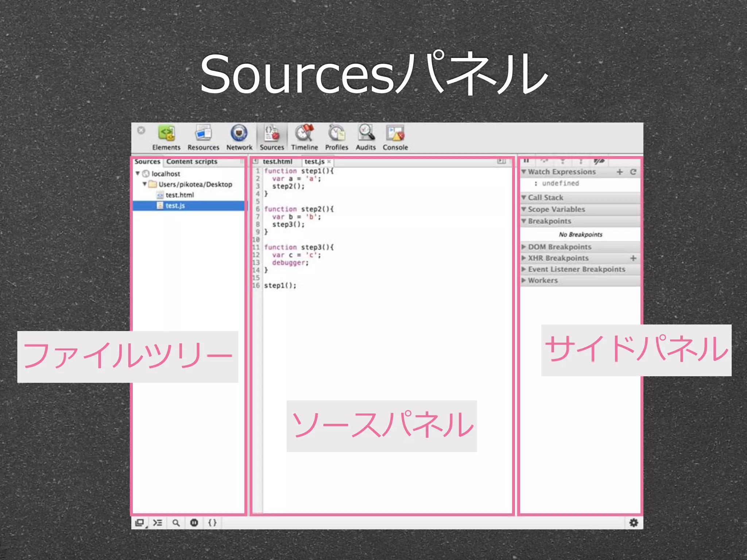Click the "var b = 'b';" code line
Image resolution: width=747 pixels, height=560 pixels.
click(x=297, y=217)
